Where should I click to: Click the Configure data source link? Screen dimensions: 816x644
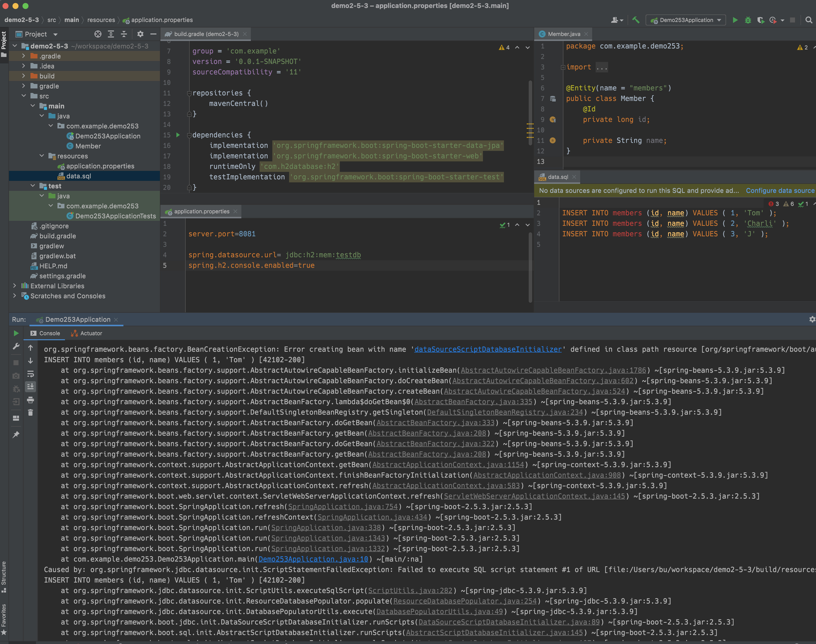[x=780, y=190]
